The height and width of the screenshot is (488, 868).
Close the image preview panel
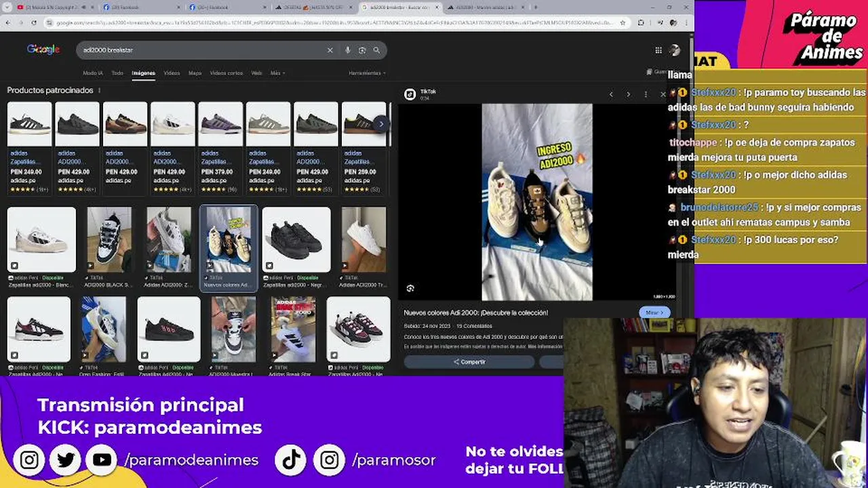[x=663, y=94]
